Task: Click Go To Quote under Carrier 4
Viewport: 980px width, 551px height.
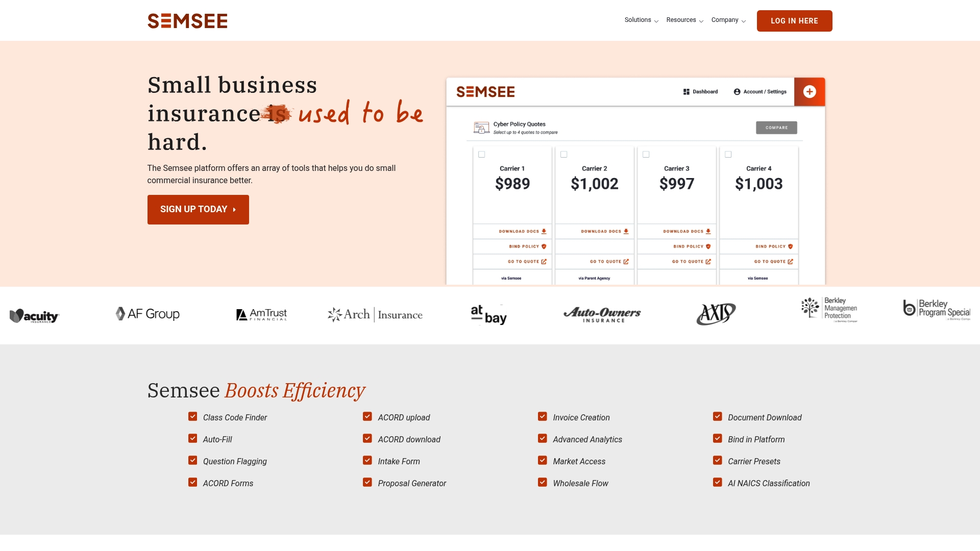Action: tap(774, 262)
